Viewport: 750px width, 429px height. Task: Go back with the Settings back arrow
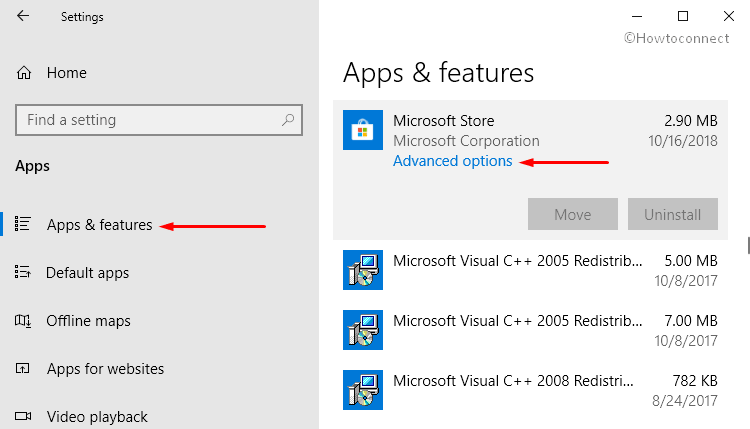click(x=23, y=16)
